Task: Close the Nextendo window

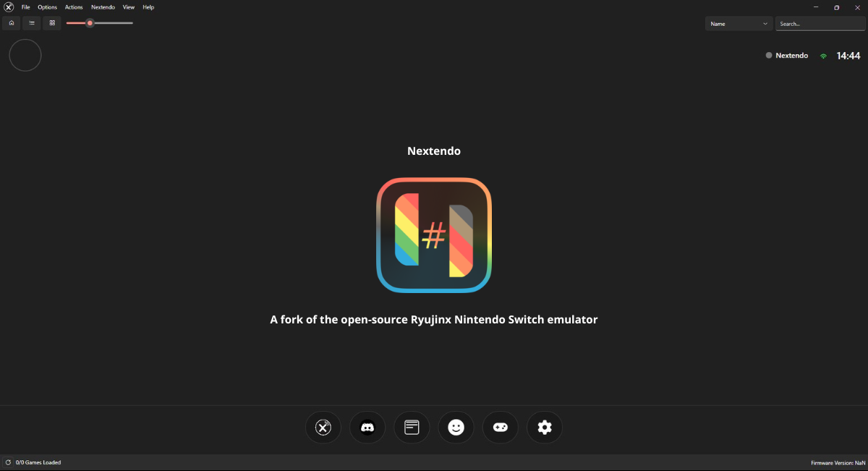Action: pos(857,7)
